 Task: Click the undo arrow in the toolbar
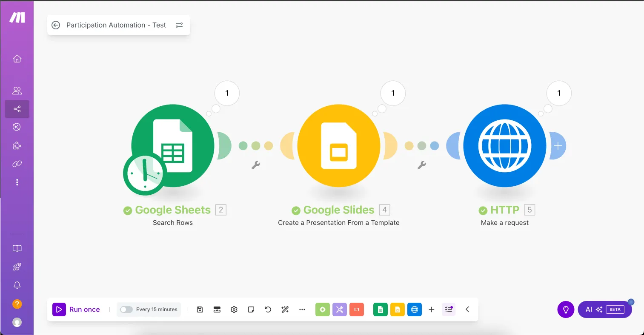tap(268, 309)
